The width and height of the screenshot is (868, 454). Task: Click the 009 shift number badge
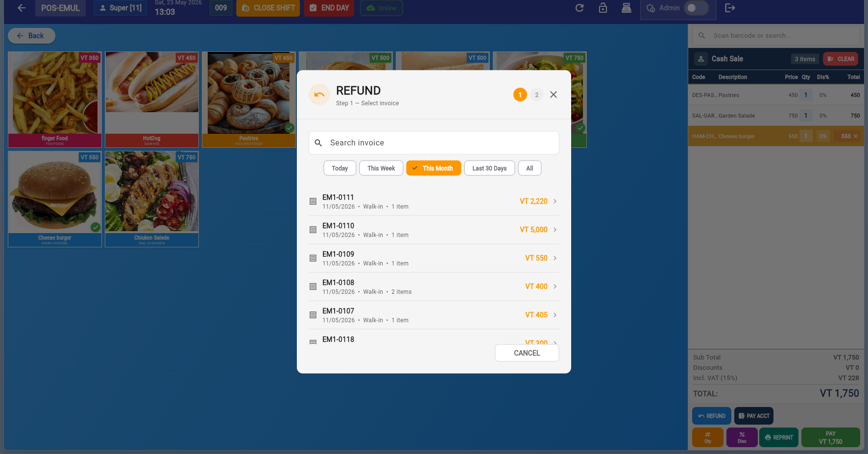[221, 8]
